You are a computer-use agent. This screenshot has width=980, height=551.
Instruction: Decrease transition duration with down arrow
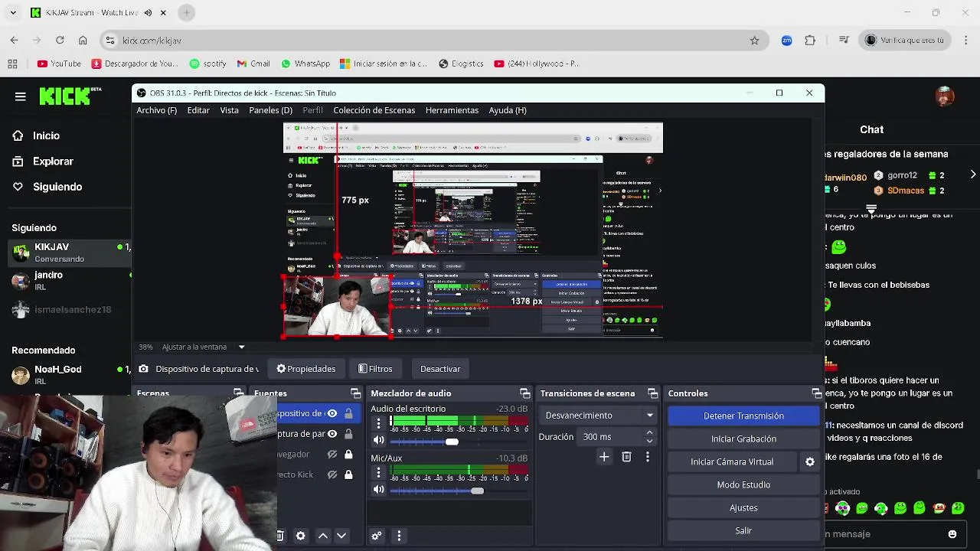pos(650,441)
